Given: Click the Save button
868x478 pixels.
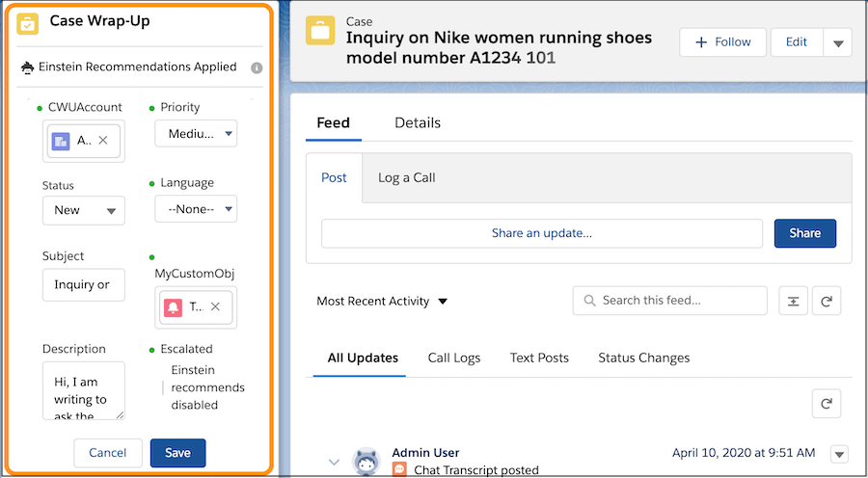Looking at the screenshot, I should 177,453.
